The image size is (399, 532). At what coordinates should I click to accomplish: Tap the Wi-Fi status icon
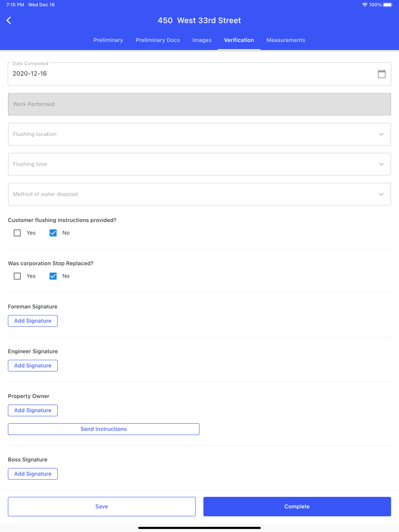365,5
